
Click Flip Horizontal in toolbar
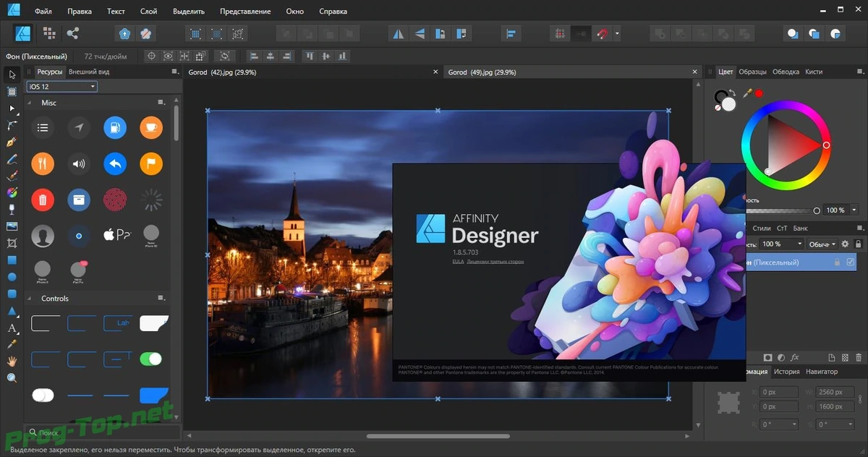398,33
